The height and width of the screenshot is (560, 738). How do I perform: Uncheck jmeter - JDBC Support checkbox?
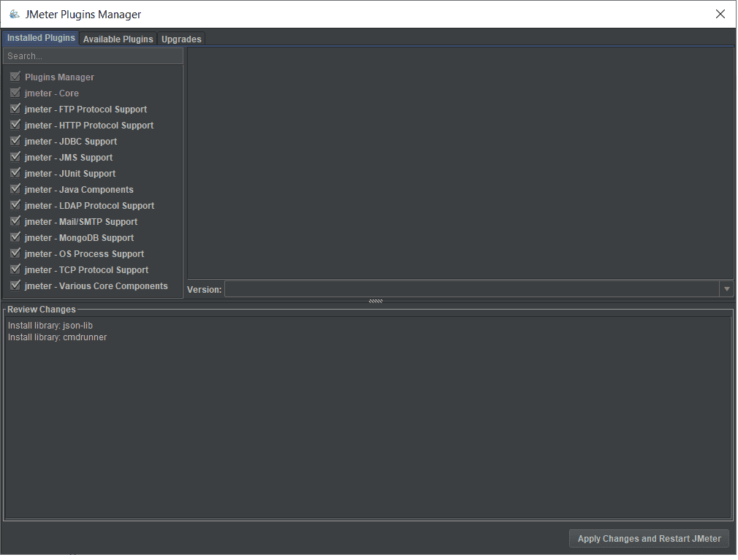tap(15, 141)
